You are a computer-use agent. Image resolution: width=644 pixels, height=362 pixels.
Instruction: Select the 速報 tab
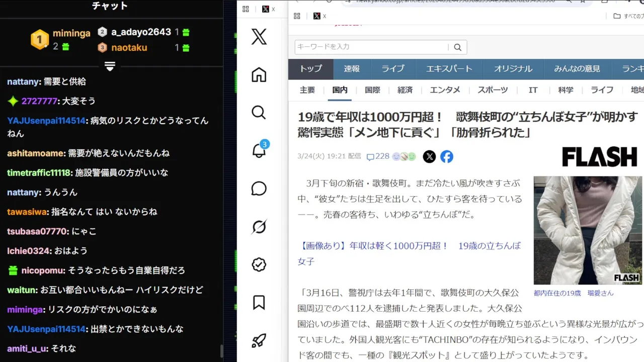pos(352,69)
